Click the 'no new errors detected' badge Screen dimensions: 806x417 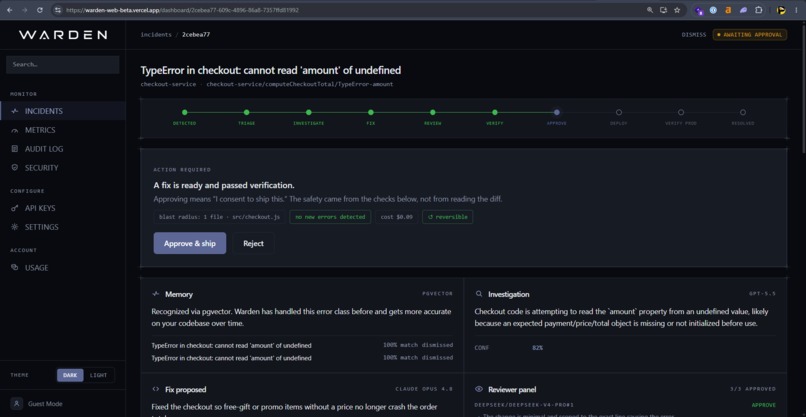(330, 217)
